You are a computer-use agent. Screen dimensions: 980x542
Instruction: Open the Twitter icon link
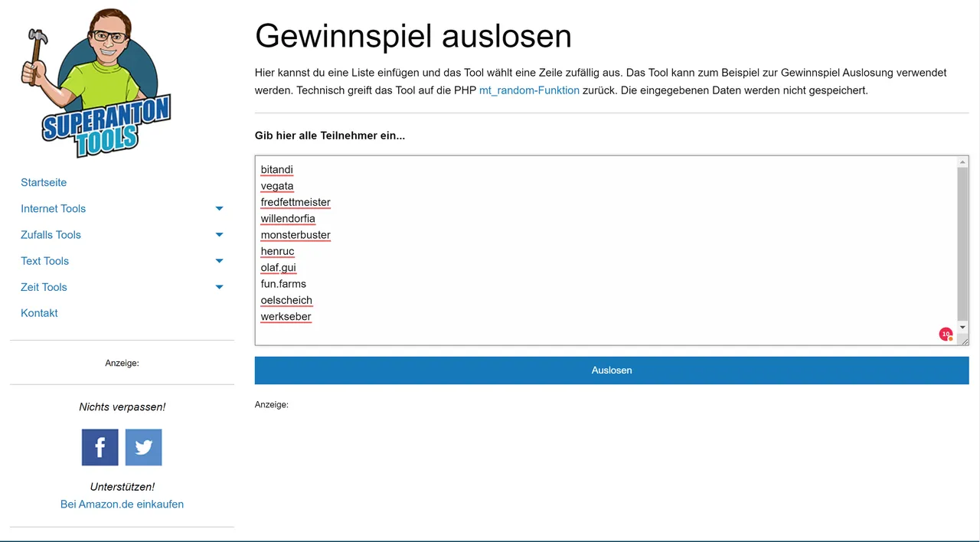pos(144,447)
